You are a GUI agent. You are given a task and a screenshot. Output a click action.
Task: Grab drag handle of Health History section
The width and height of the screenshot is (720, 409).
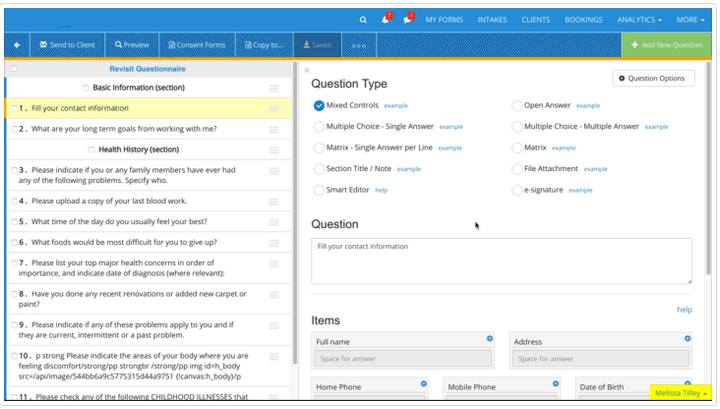(x=274, y=150)
